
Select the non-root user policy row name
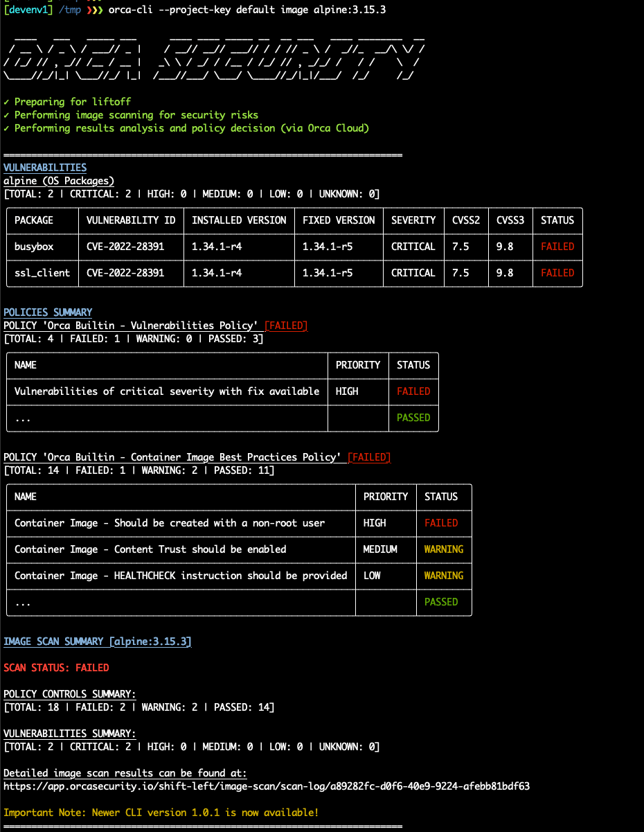(170, 523)
